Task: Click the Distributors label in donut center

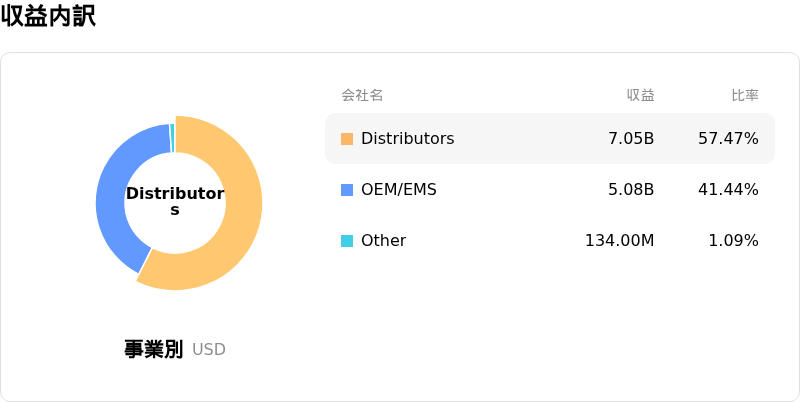Action: coord(175,202)
